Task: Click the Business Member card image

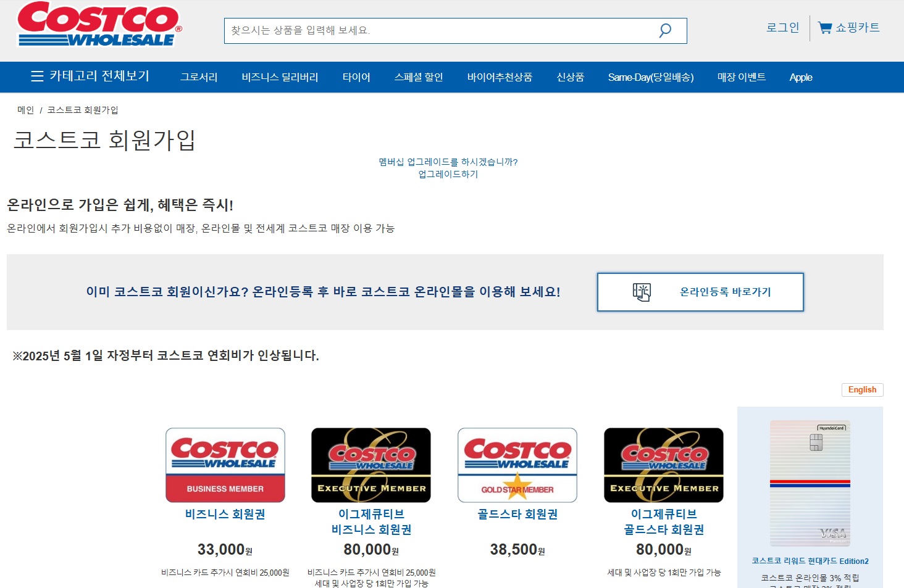Action: (225, 465)
